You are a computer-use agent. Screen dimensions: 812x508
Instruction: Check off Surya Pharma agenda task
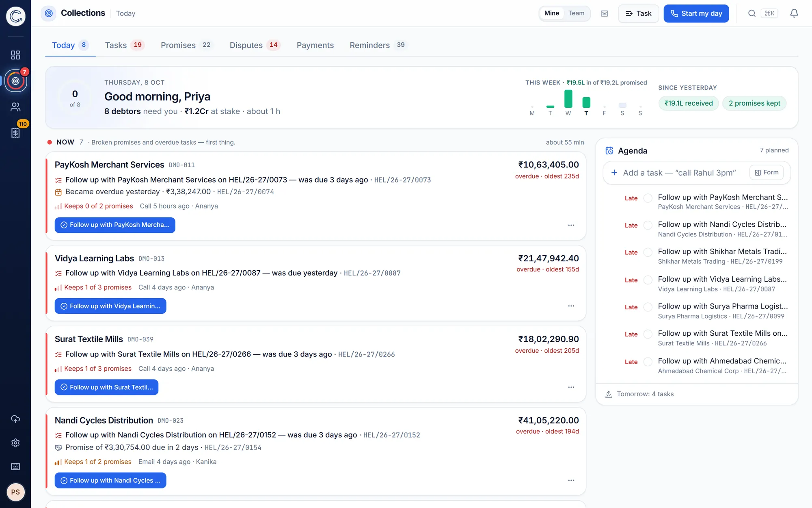(x=648, y=307)
